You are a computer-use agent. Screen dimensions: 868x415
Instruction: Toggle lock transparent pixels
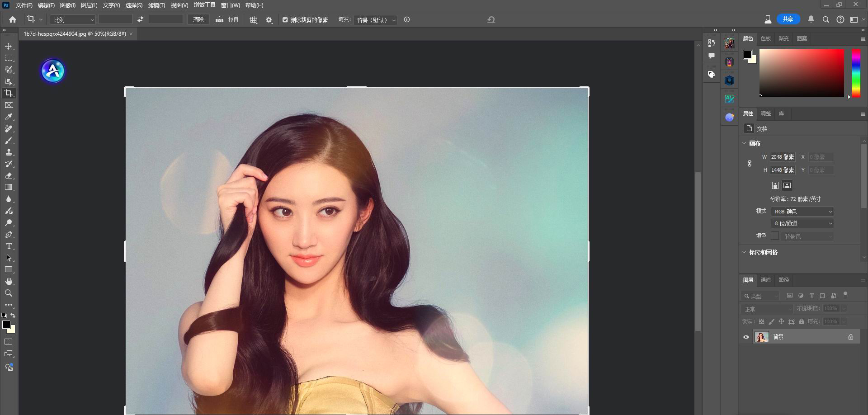(x=761, y=321)
